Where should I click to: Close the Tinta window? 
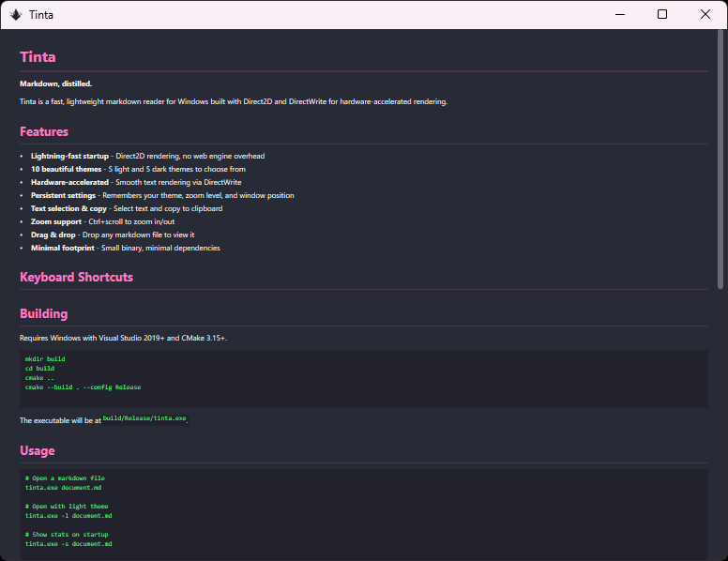click(x=705, y=14)
